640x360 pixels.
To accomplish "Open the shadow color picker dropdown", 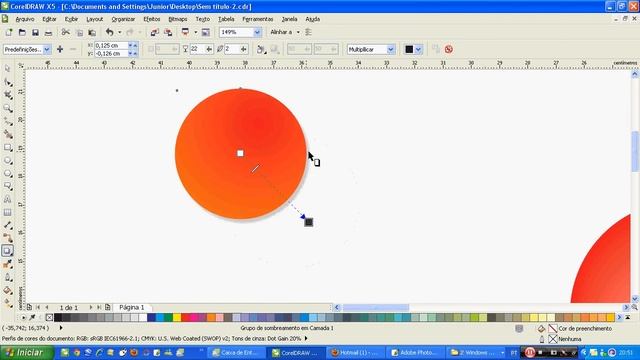I will coord(418,49).
